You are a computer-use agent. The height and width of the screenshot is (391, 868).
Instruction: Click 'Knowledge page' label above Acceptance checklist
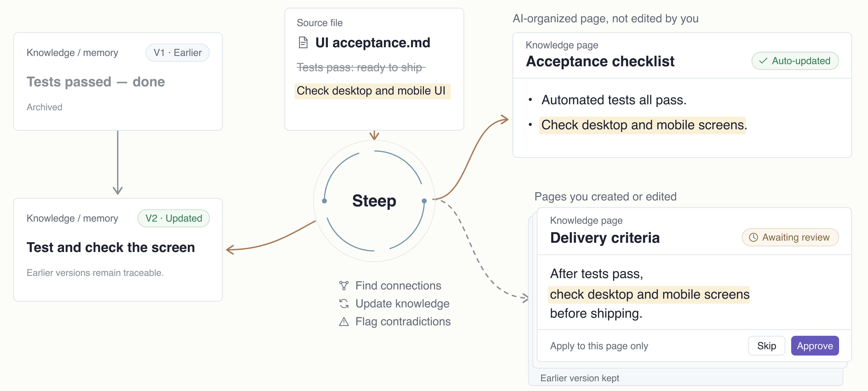pyautogui.click(x=562, y=45)
